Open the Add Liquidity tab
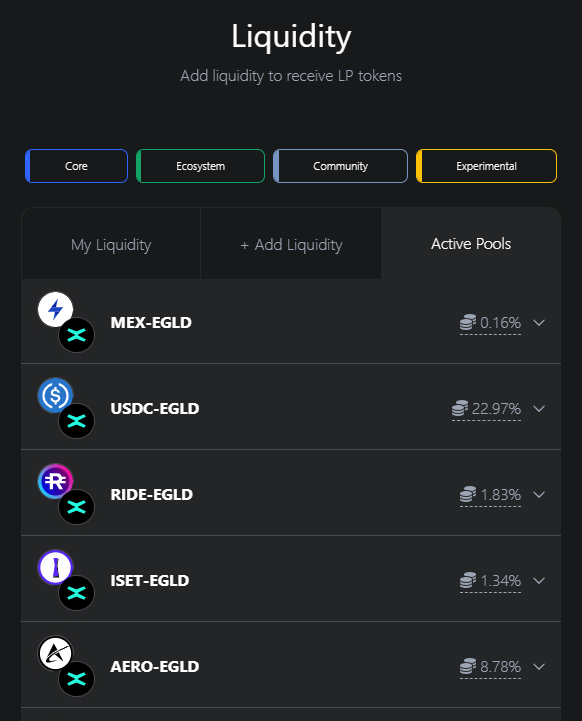582x721 pixels. (291, 244)
